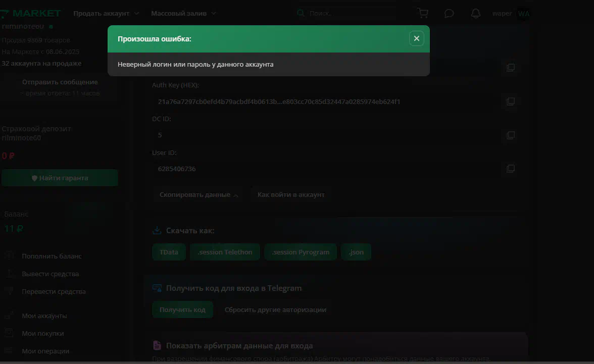Image resolution: width=594 pixels, height=364 pixels.
Task: Expand the Продать аккаунт dropdown
Action: coord(106,13)
